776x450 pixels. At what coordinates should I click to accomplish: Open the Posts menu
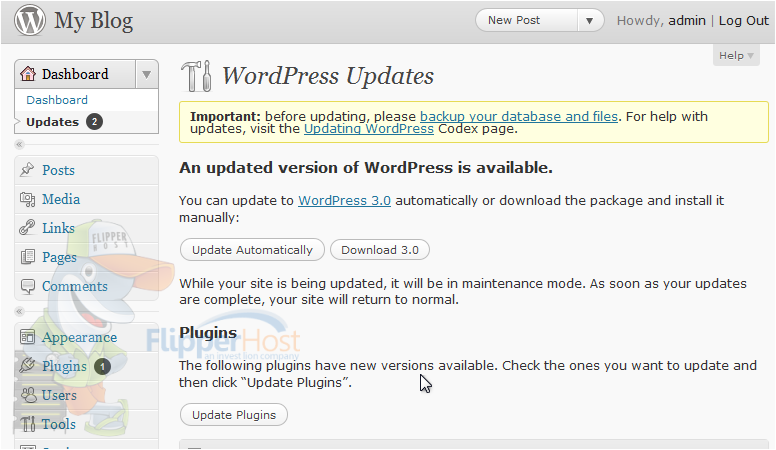coord(58,170)
